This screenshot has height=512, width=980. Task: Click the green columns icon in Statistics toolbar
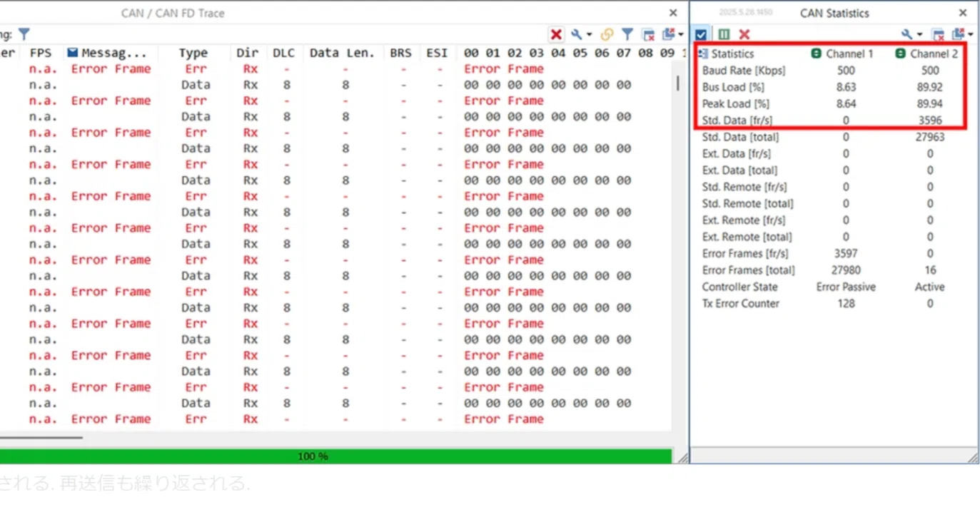[x=724, y=34]
